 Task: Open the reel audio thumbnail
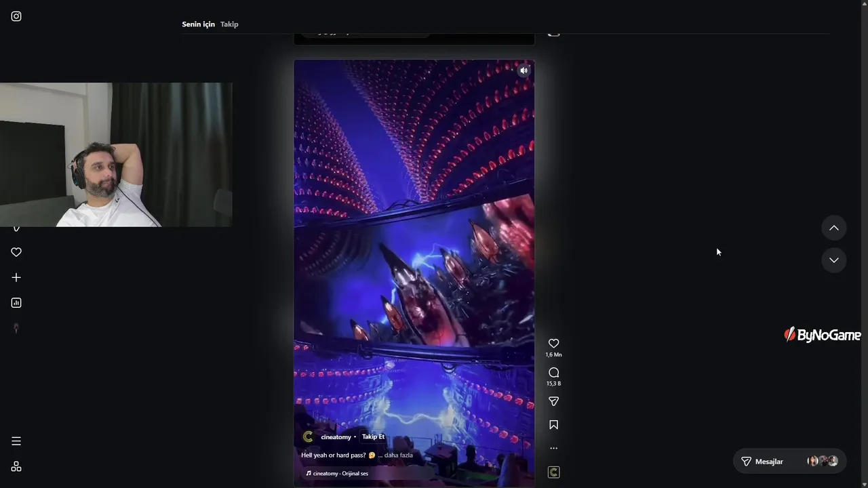pyautogui.click(x=553, y=472)
